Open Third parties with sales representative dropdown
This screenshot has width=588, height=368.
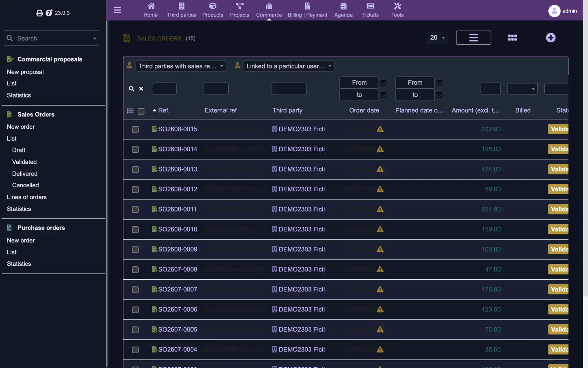180,66
